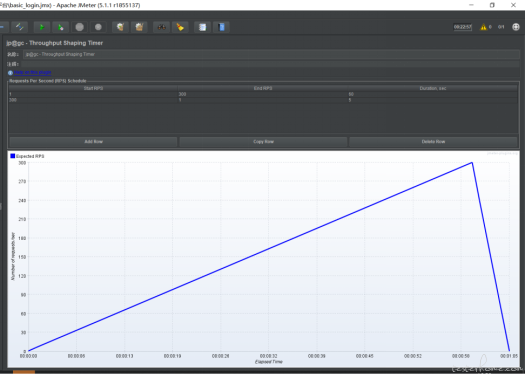Viewport: 525px width, 379px height.
Task: Select Start RPS cell with value 1
Action: point(93,94)
